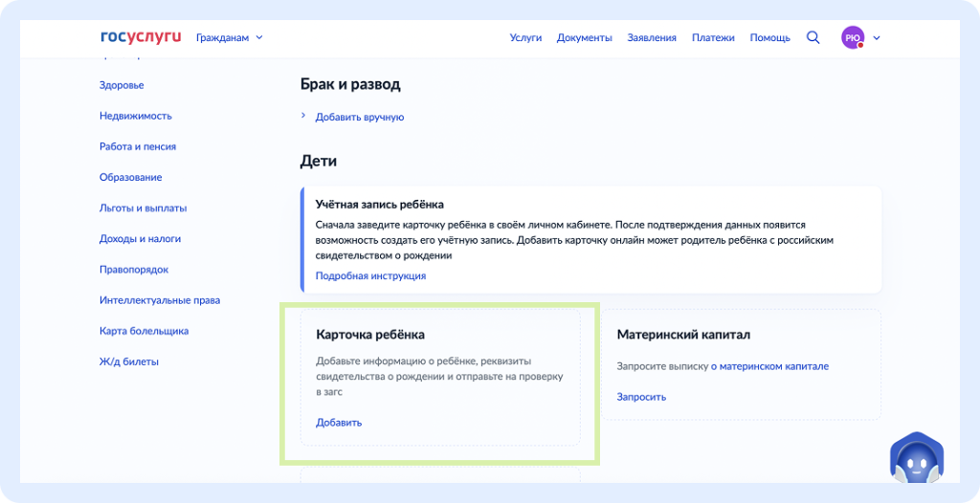Click the Госуслуги logo

(x=140, y=37)
